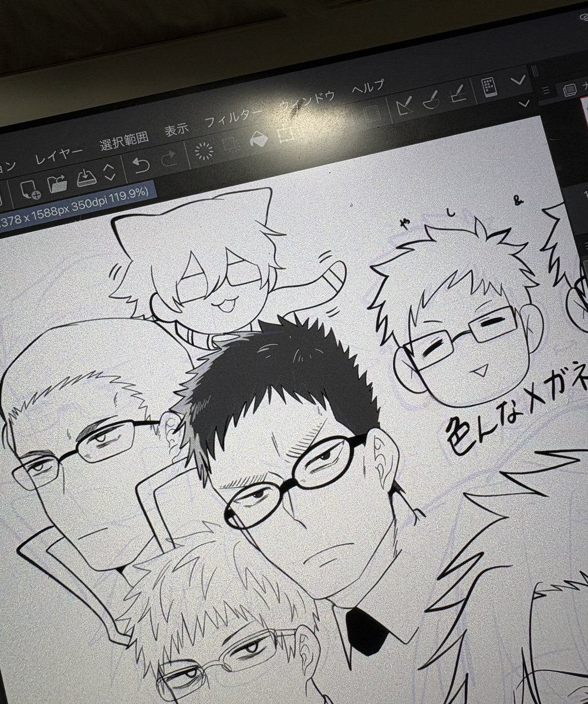
Task: Toggle Snap to Grid
Action: tap(457, 94)
